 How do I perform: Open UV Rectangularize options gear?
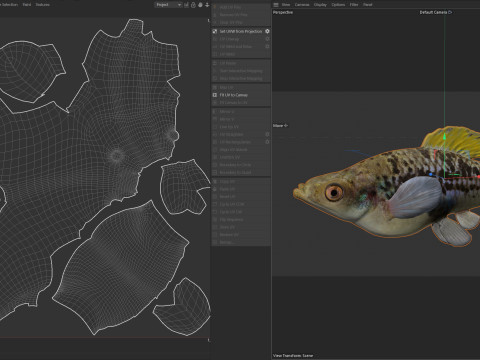click(267, 142)
